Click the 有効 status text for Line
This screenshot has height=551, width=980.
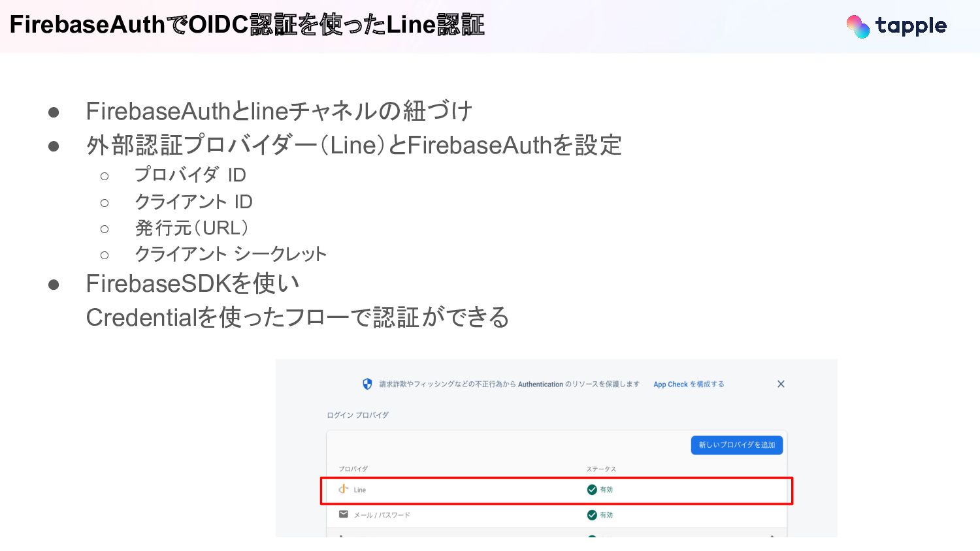(606, 490)
